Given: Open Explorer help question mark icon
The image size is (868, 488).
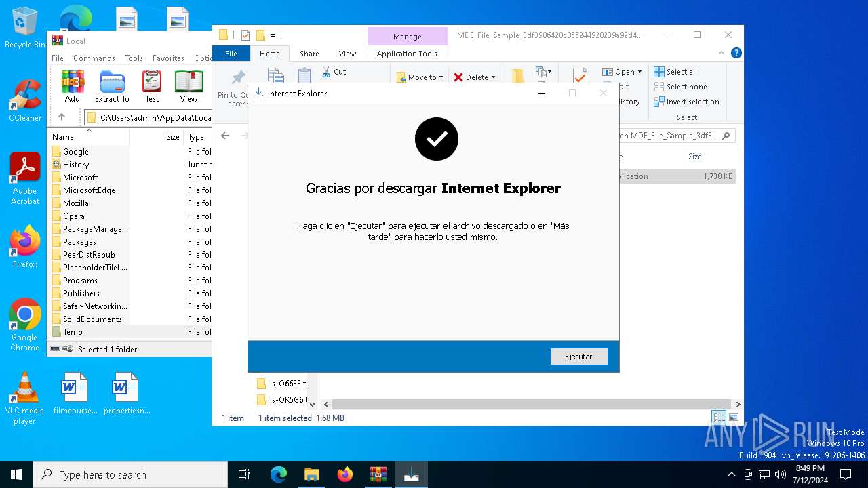Looking at the screenshot, I should [x=736, y=54].
